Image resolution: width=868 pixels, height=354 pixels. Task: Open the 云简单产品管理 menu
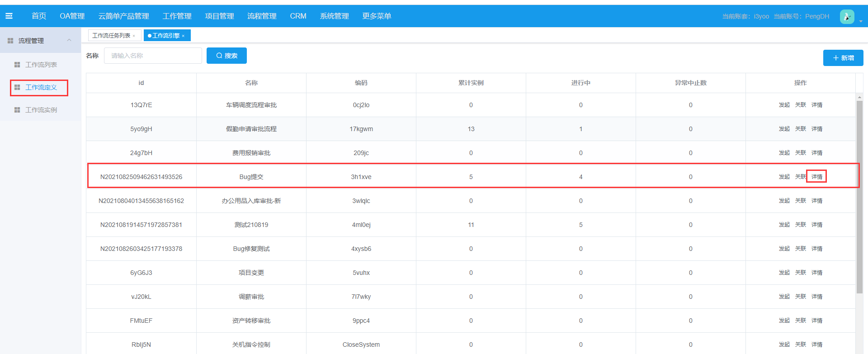(x=124, y=16)
